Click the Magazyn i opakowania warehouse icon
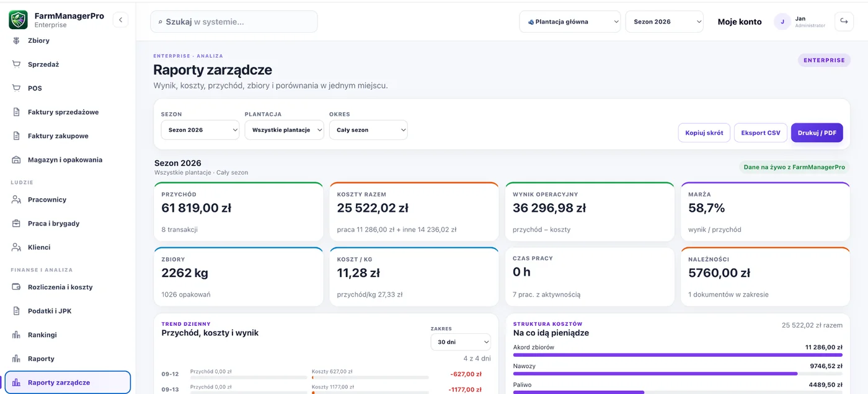This screenshot has height=394, width=868. pyautogui.click(x=17, y=160)
